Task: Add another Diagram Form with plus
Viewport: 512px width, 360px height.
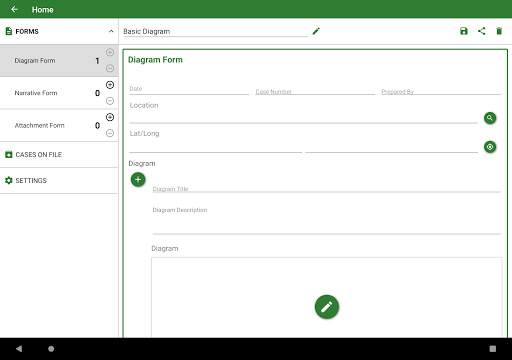Action: (x=110, y=52)
